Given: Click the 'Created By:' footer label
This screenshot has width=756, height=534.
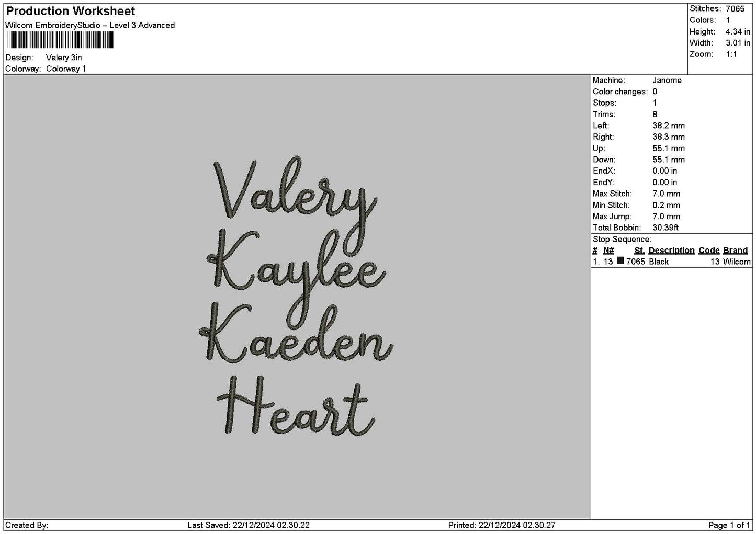Looking at the screenshot, I should 27,526.
